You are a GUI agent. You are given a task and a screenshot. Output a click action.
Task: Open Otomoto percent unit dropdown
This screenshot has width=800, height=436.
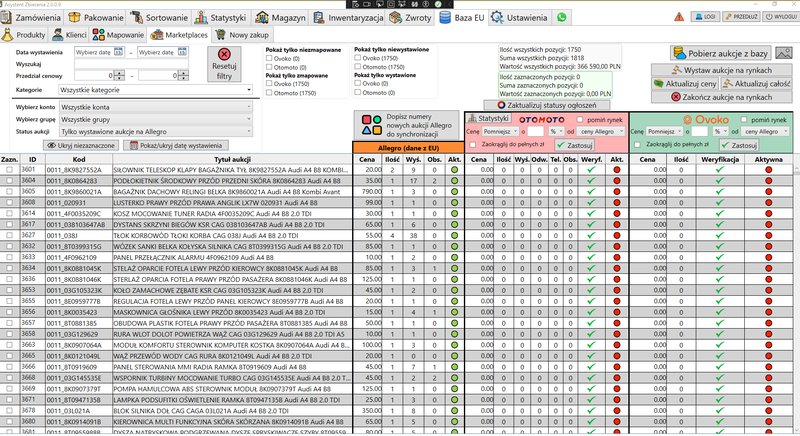(x=556, y=132)
